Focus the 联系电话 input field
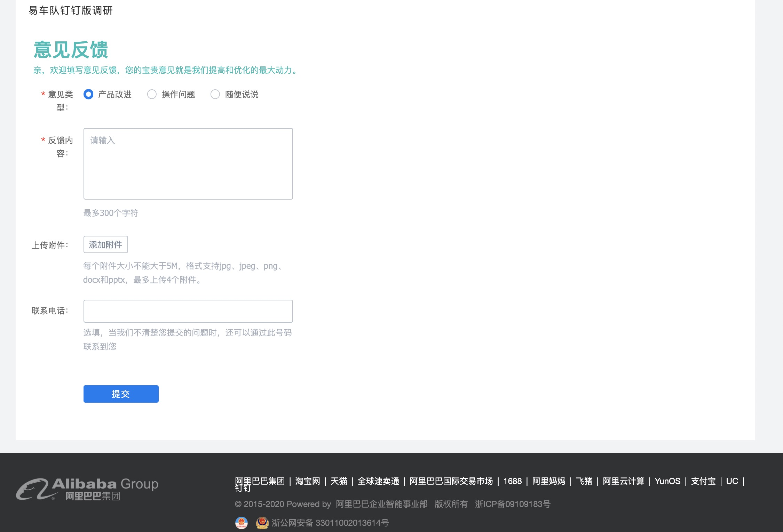Screen dimensions: 783x532 pyautogui.click(x=188, y=311)
